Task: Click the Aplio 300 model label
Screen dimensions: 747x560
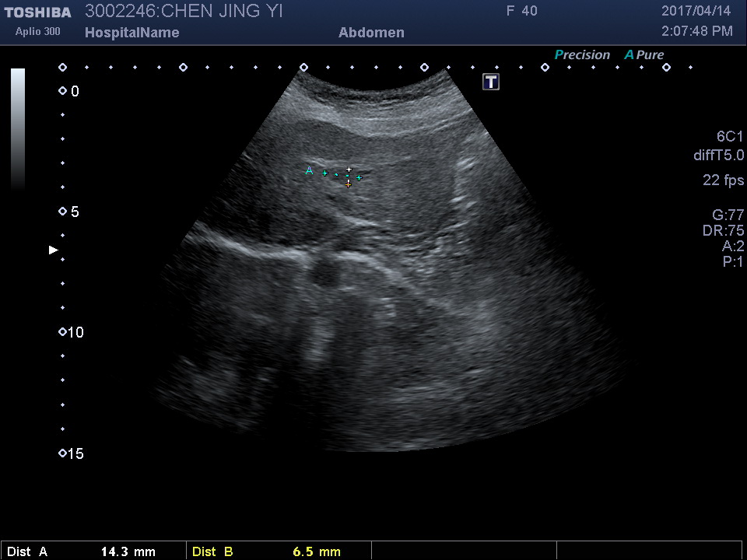Action: [x=37, y=31]
